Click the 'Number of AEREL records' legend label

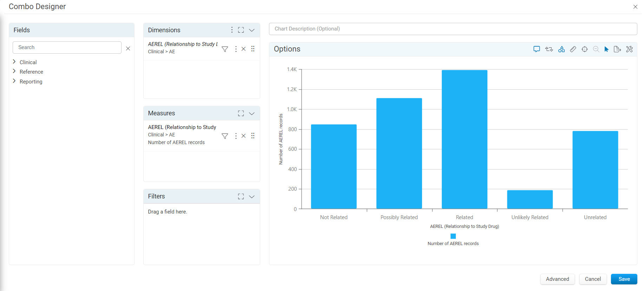(x=453, y=244)
